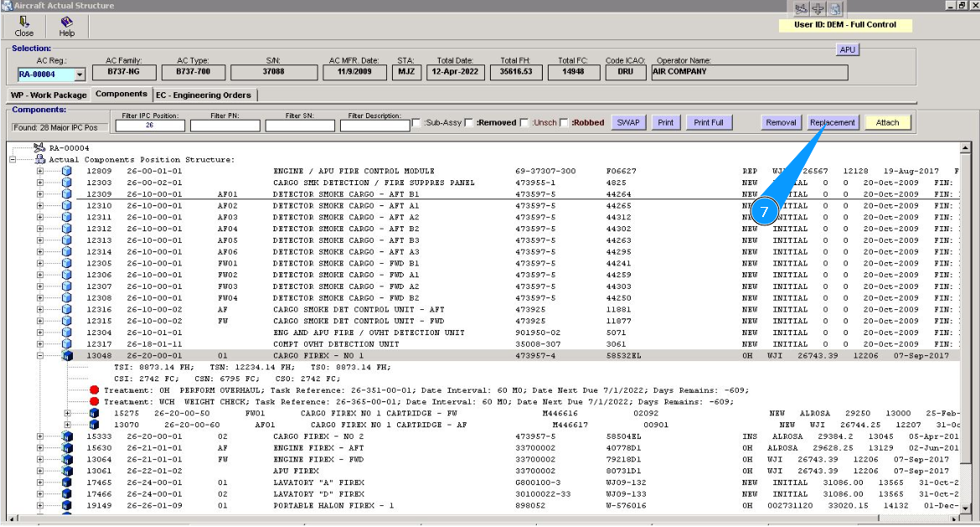980x527 pixels.
Task: Collapse the CARGO FIREX - NO 1 node
Action: (x=40, y=355)
